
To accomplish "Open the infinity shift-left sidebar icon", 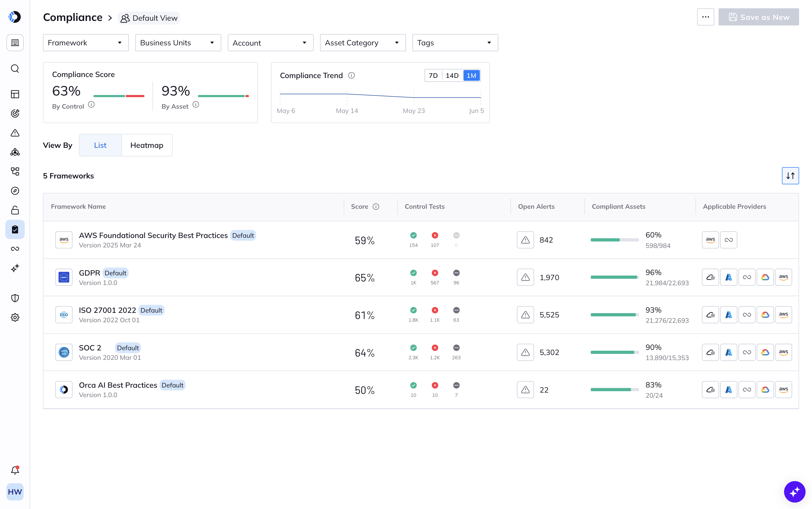I will click(15, 249).
